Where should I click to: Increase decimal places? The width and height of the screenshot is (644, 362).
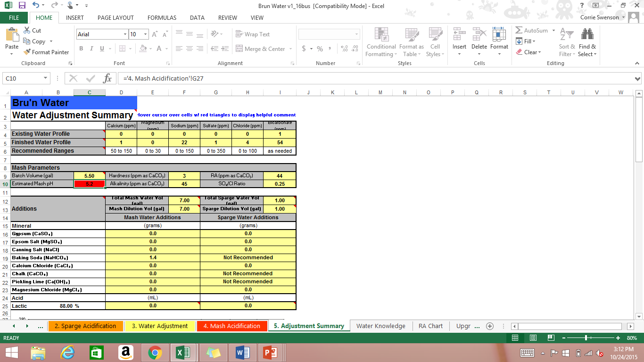pyautogui.click(x=344, y=49)
